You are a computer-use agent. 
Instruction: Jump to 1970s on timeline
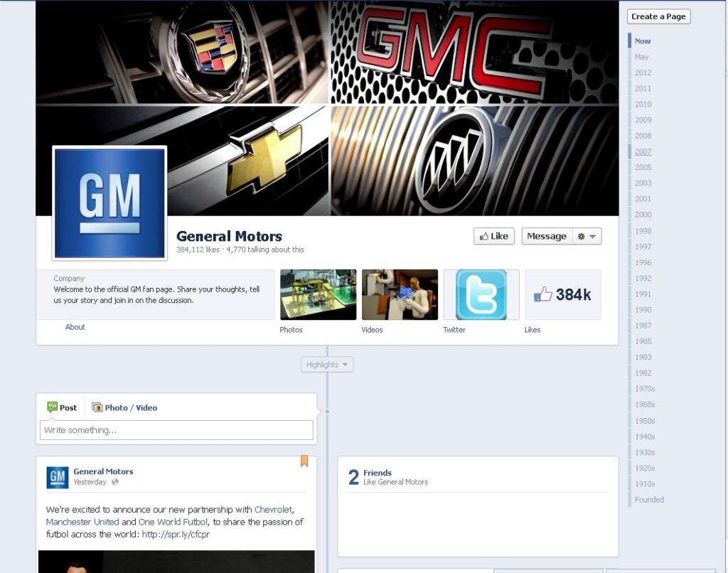(645, 389)
